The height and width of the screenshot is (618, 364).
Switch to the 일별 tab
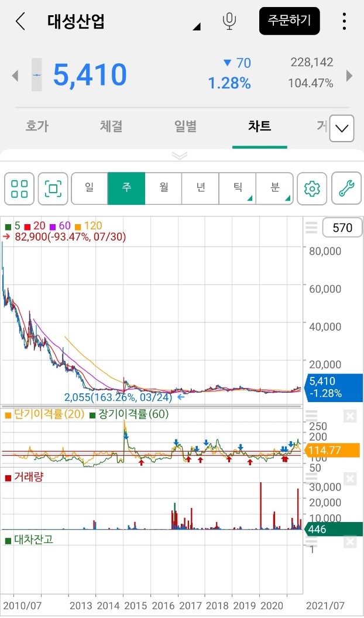point(185,126)
